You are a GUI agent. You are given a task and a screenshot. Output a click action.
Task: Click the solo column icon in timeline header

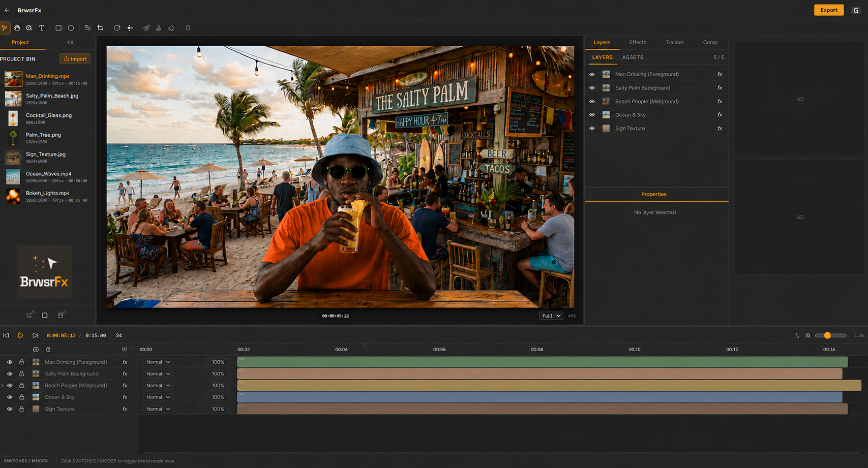(36, 350)
